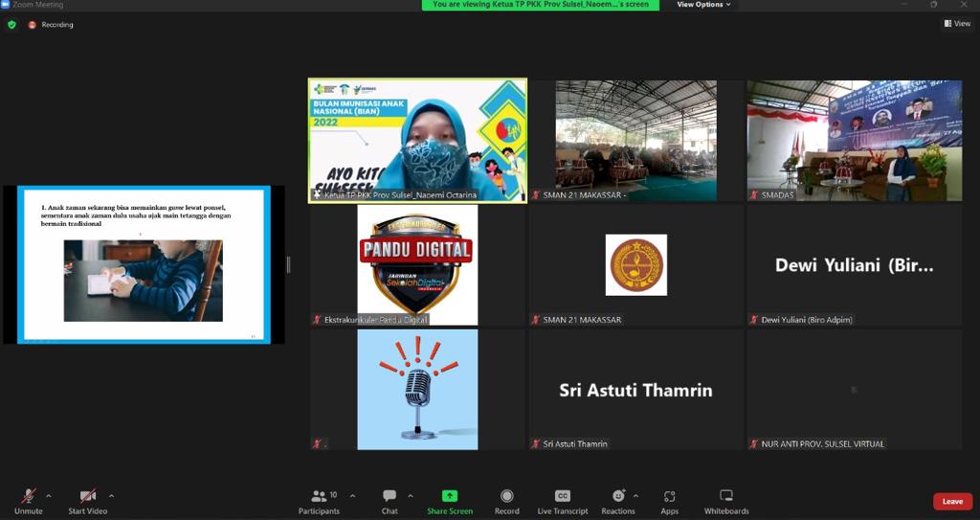Expand video options arrow beside Start Video

pos(111,496)
